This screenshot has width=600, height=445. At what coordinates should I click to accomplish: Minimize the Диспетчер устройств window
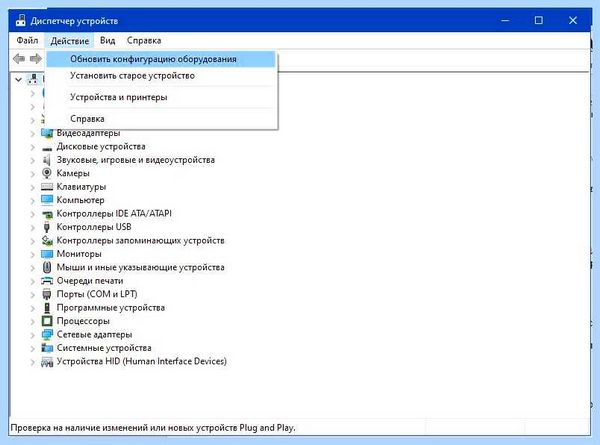tap(505, 20)
